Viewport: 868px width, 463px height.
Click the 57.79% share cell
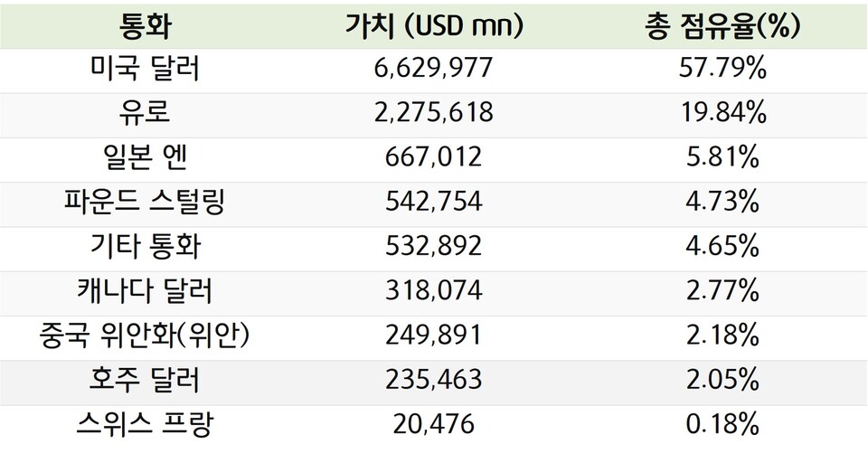[x=722, y=71]
